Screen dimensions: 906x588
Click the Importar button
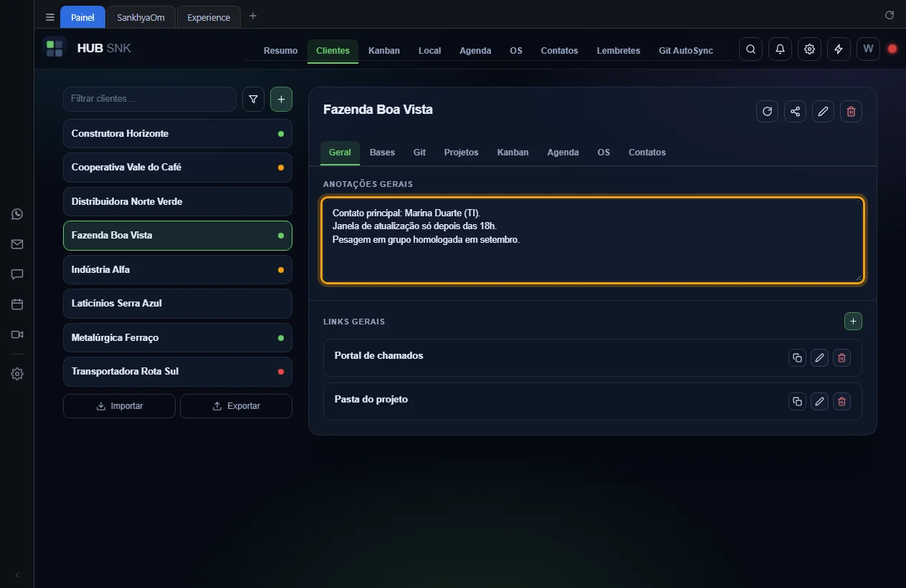coord(119,406)
